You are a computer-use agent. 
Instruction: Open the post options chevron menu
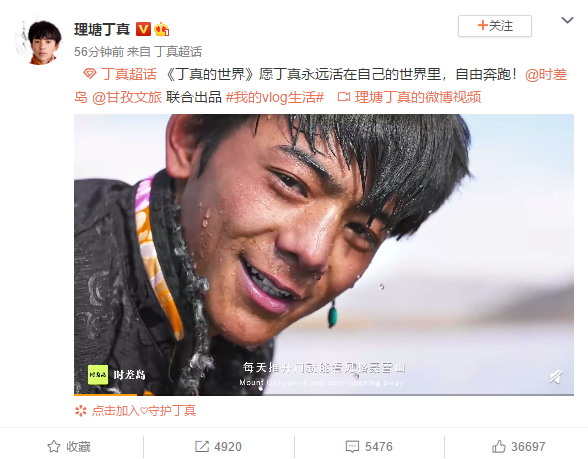click(x=567, y=20)
